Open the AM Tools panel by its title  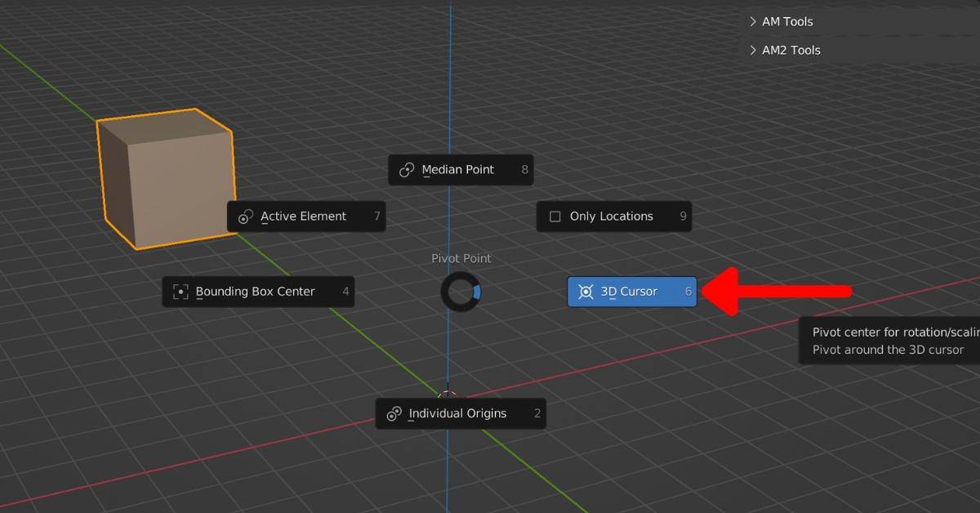click(787, 22)
